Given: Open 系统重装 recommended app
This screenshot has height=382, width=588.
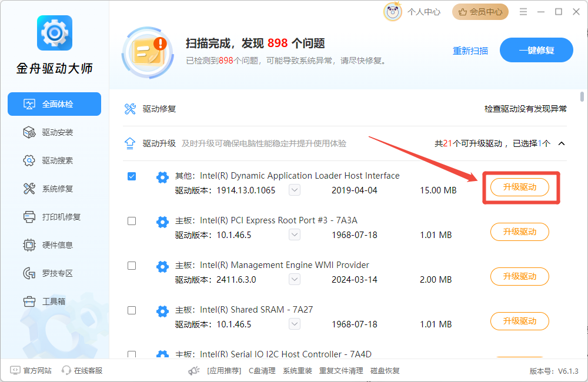Looking at the screenshot, I should [x=298, y=371].
